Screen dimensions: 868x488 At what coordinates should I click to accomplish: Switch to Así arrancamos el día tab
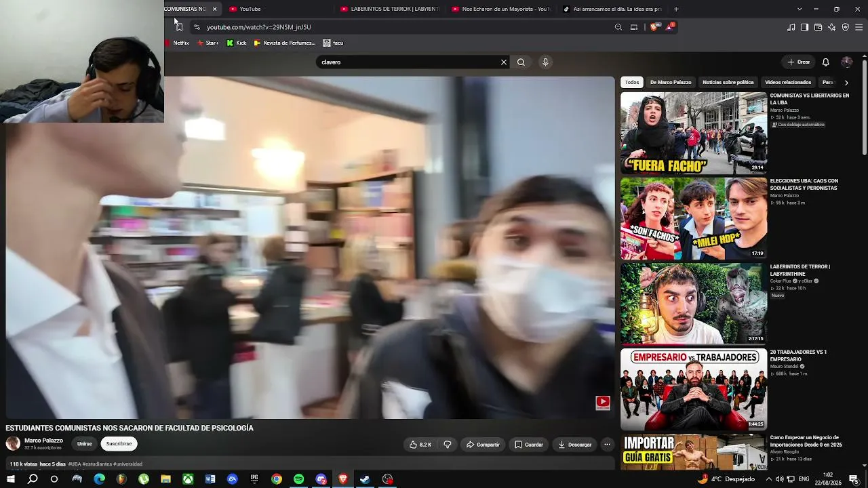tap(612, 9)
